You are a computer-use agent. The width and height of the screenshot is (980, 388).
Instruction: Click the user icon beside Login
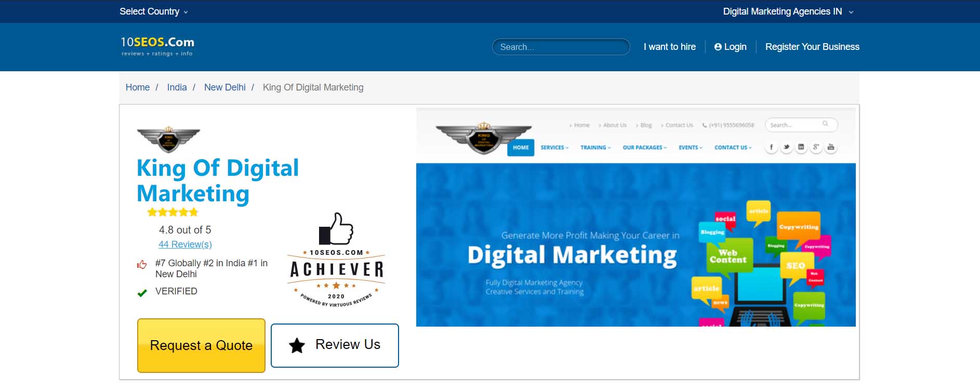coord(718,47)
